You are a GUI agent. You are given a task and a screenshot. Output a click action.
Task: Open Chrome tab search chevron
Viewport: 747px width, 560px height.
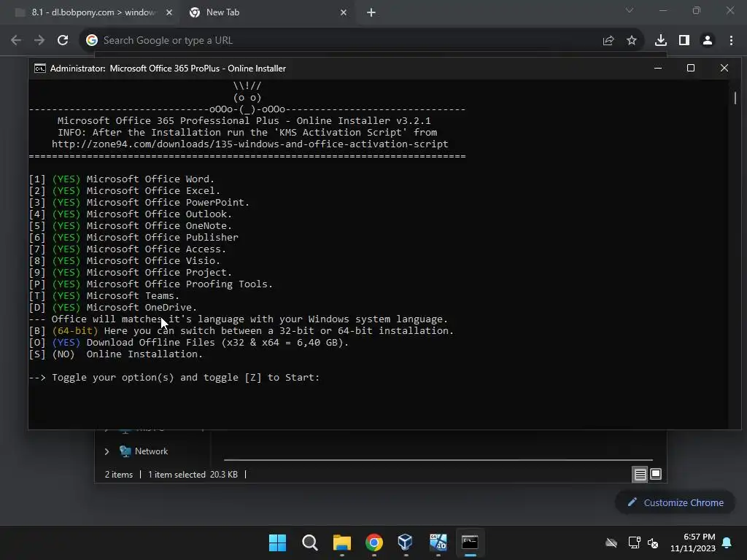click(630, 10)
